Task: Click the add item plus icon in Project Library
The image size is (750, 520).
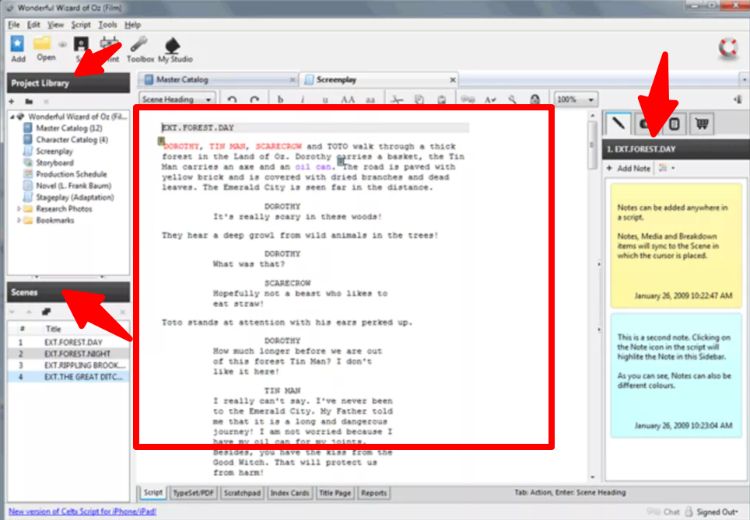Action: tap(11, 101)
